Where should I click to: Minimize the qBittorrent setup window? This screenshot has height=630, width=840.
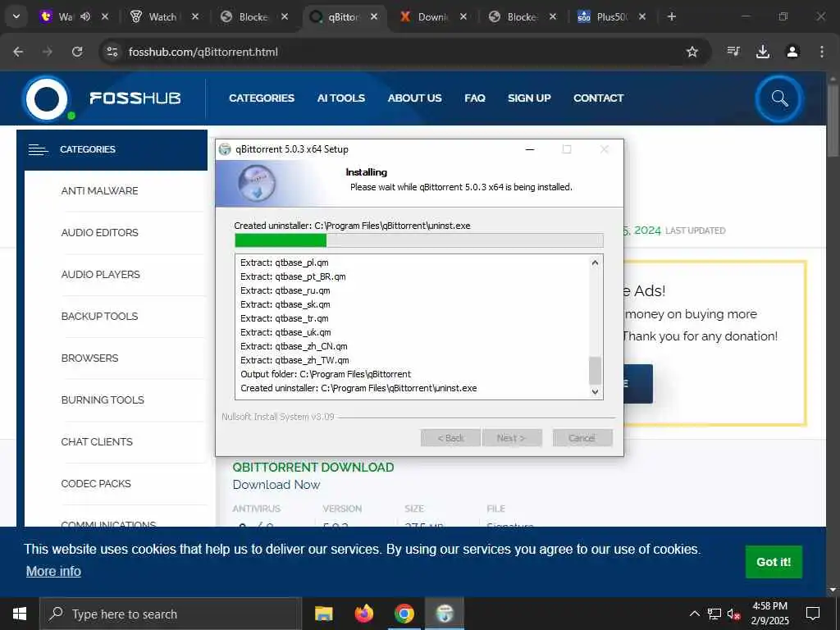[x=530, y=149]
